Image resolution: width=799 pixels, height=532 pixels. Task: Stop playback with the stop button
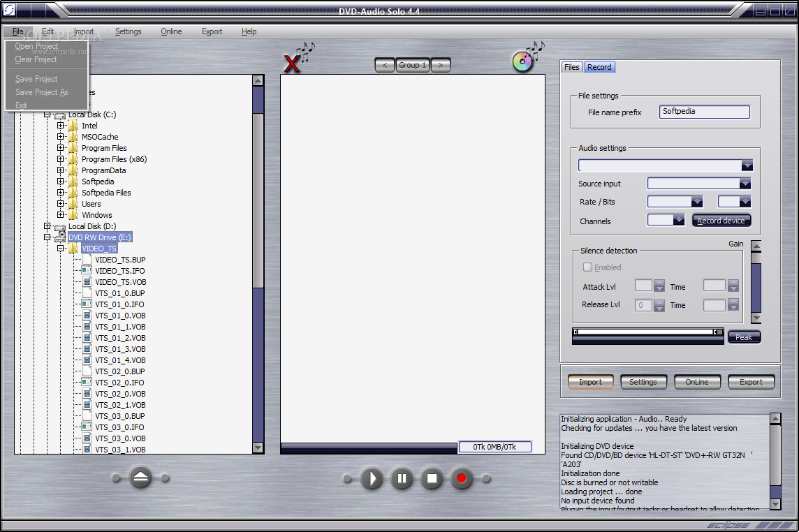(432, 478)
